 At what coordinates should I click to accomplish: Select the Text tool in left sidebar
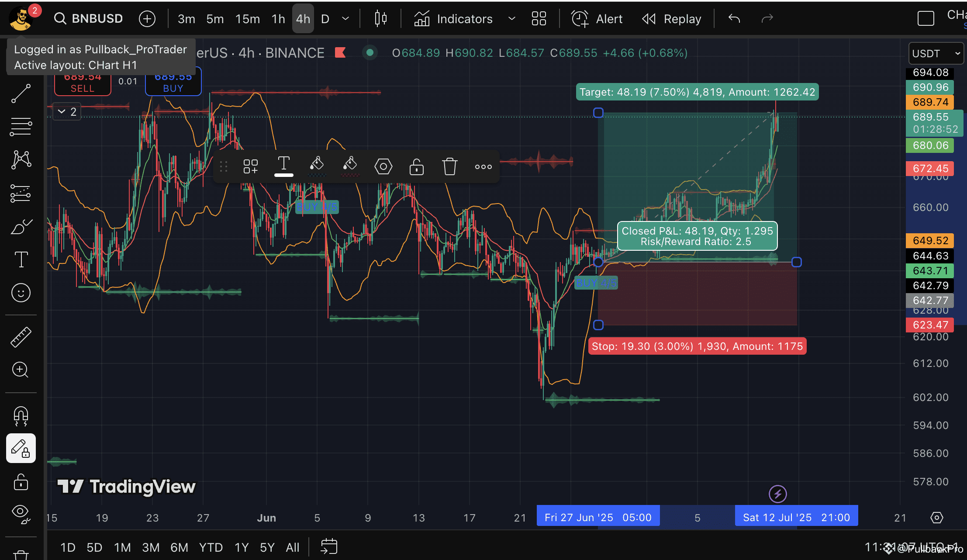tap(21, 259)
